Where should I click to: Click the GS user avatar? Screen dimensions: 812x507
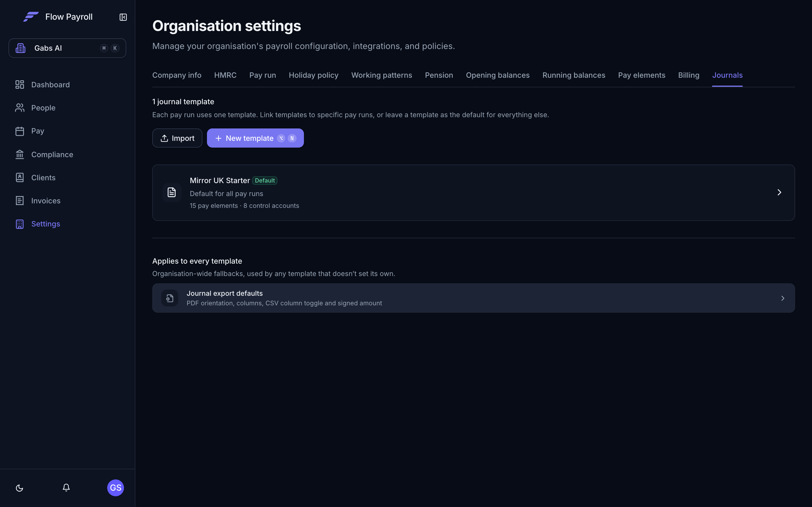115,488
